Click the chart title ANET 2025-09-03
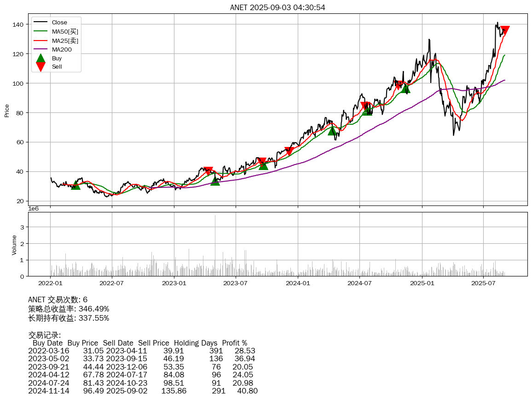The width and height of the screenshot is (532, 399). coord(278,7)
